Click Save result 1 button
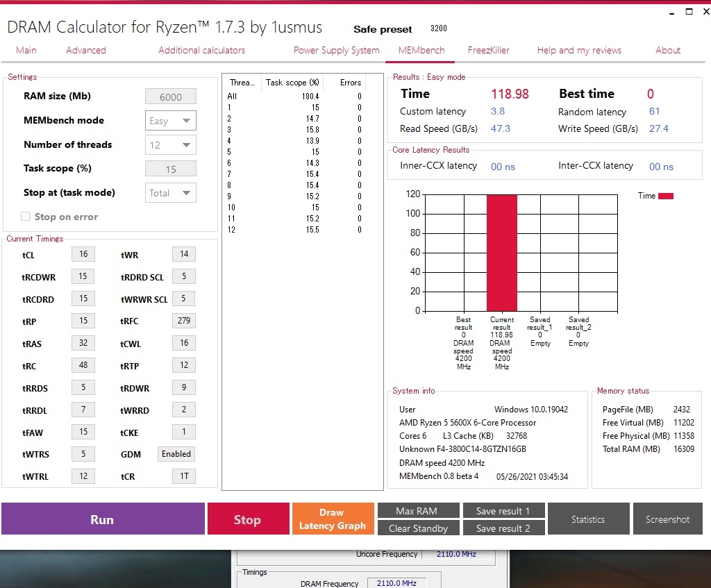 pyautogui.click(x=503, y=510)
